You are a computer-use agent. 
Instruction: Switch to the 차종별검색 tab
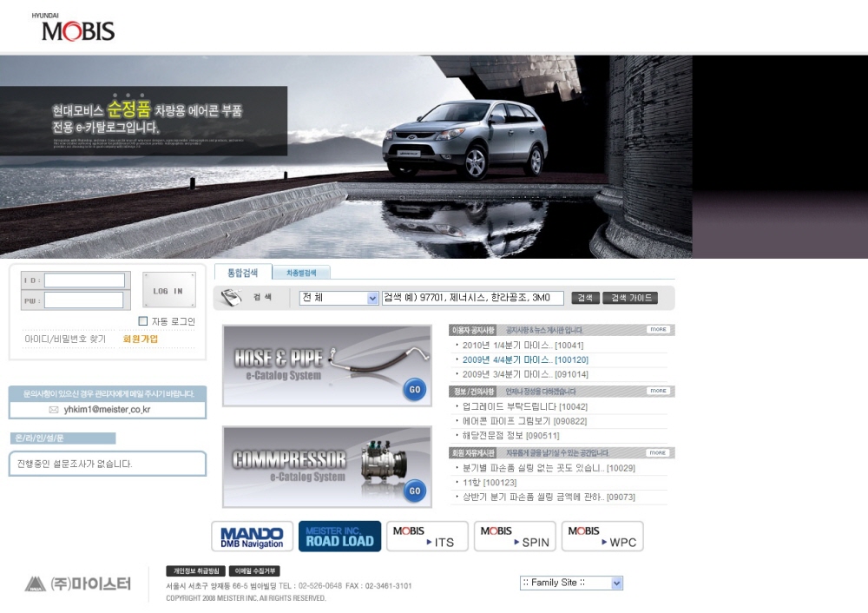click(x=301, y=273)
